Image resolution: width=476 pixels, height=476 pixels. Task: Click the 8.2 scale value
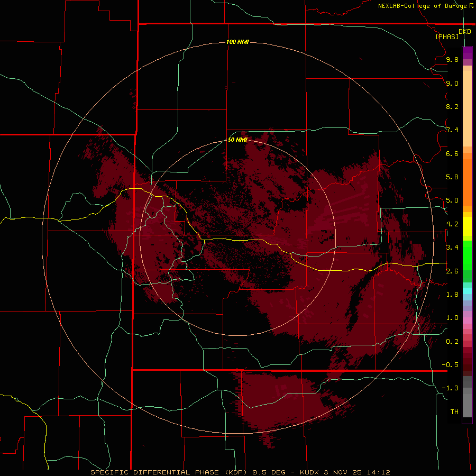[x=452, y=106]
